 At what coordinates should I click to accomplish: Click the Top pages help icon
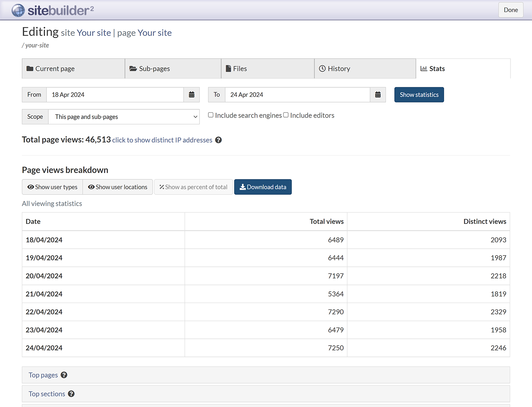tap(64, 375)
